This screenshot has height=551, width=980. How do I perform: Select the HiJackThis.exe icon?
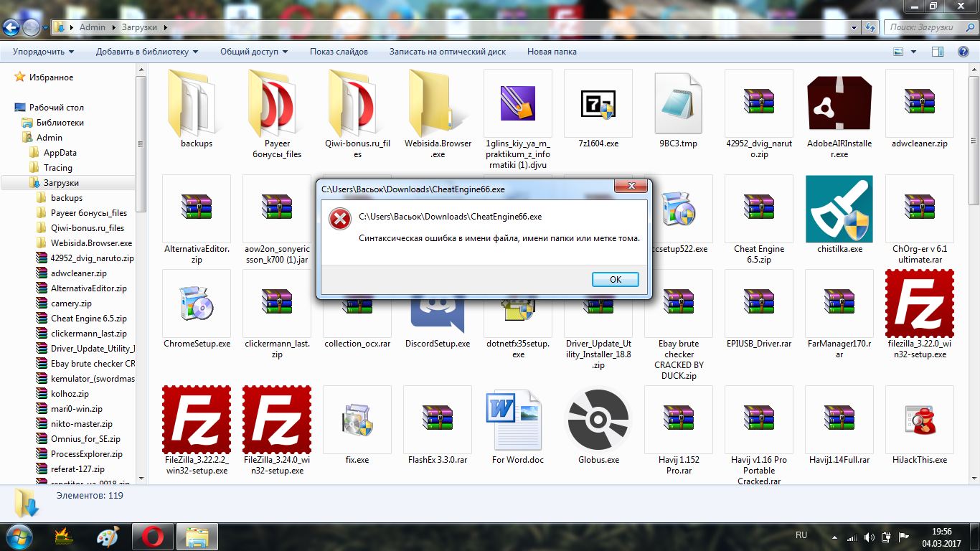(x=919, y=420)
